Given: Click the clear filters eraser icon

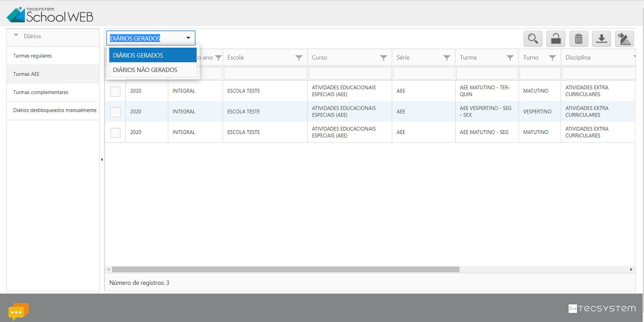Looking at the screenshot, I should [624, 39].
